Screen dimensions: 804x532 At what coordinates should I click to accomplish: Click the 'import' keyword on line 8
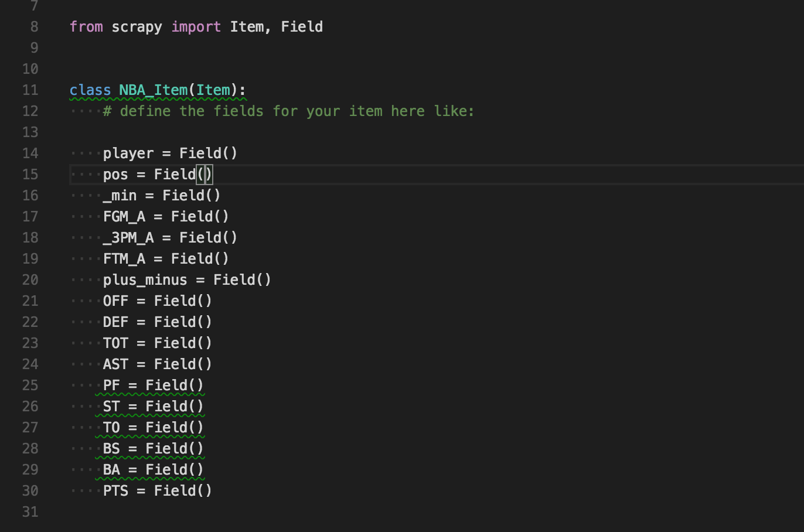pyautogui.click(x=196, y=27)
